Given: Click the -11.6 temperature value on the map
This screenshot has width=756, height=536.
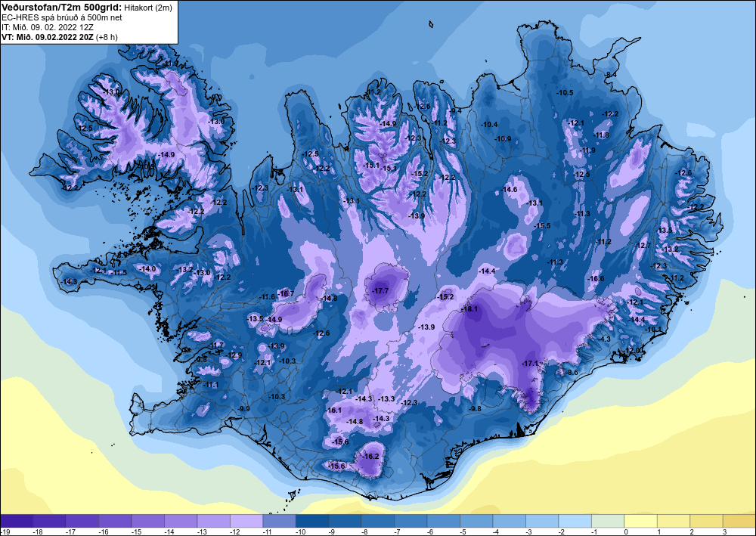Looking at the screenshot, I should coord(267,297).
